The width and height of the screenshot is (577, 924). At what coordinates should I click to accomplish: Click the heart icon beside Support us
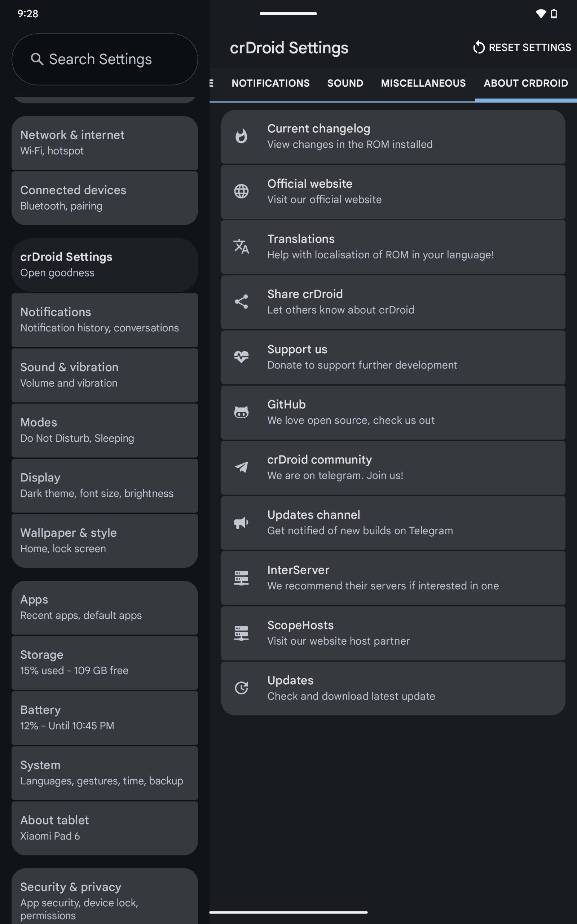pyautogui.click(x=241, y=357)
